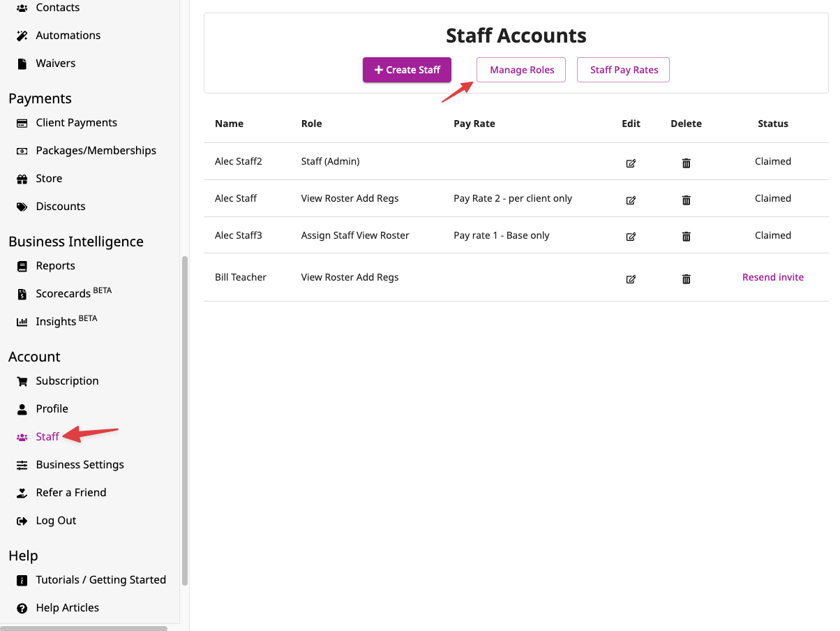Click the Packages/Memberships money icon
Viewport: 840px width, 631px height.
[x=22, y=151]
